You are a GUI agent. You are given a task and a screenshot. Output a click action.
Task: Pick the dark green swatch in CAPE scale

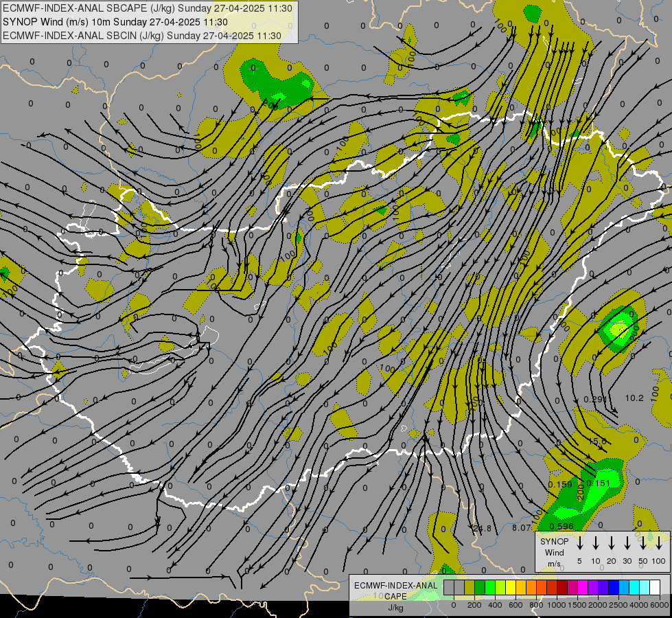(480, 587)
